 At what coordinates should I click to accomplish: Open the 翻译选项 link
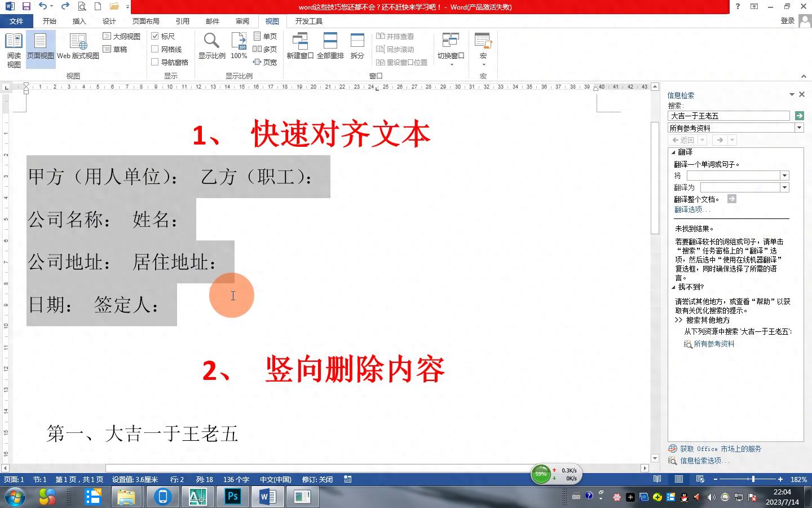[692, 209]
